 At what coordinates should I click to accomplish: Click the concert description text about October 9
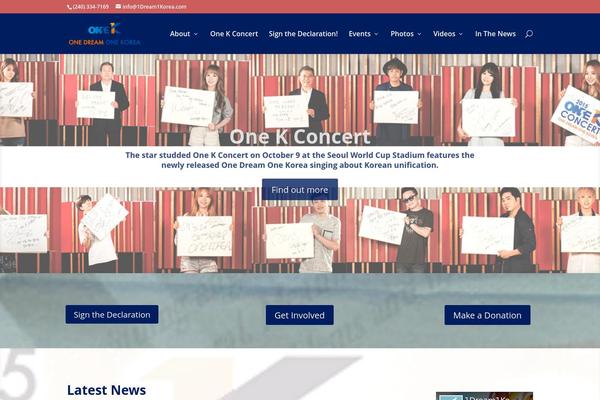(x=300, y=160)
